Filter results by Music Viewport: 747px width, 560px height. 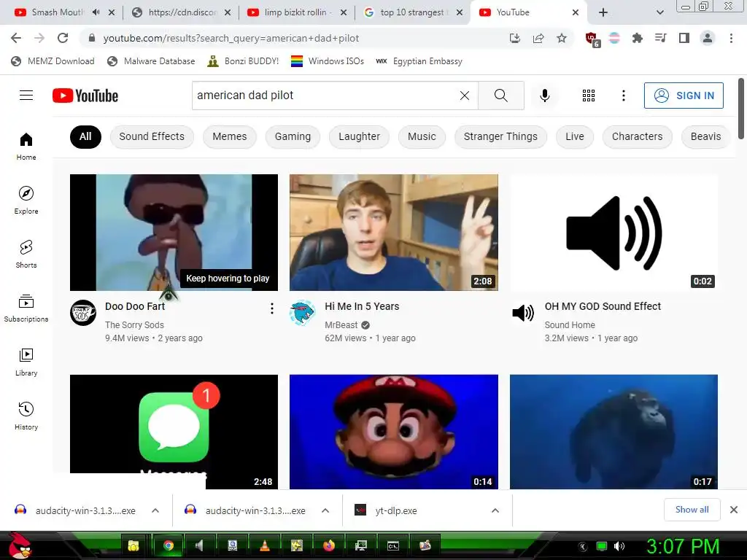(x=422, y=136)
